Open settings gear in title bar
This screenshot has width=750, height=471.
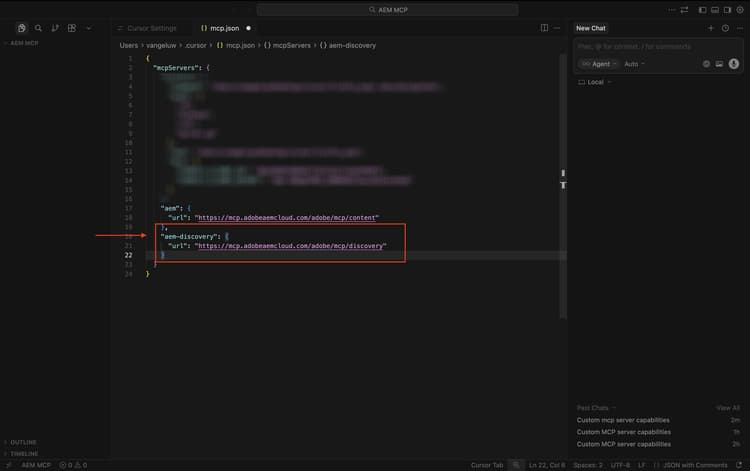[x=740, y=10]
